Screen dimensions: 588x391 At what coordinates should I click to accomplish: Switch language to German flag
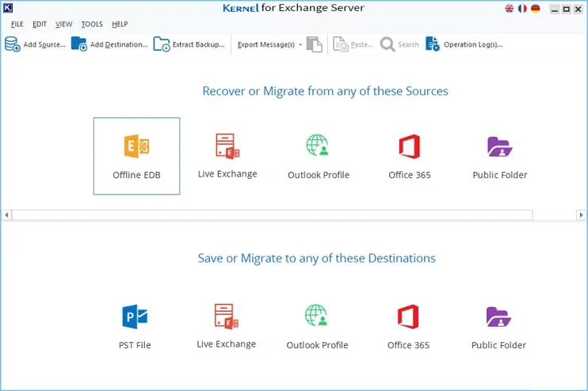(x=536, y=8)
